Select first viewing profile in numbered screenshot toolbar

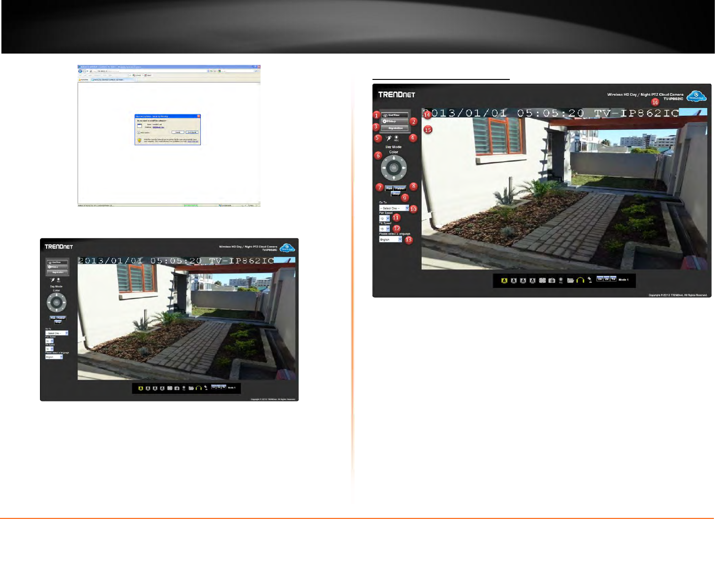(504, 281)
